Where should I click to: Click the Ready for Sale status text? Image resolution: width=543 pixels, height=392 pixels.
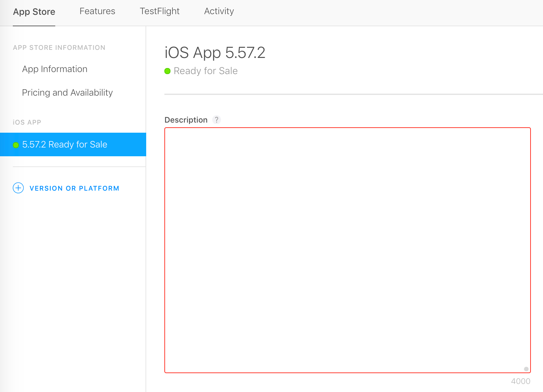(206, 71)
